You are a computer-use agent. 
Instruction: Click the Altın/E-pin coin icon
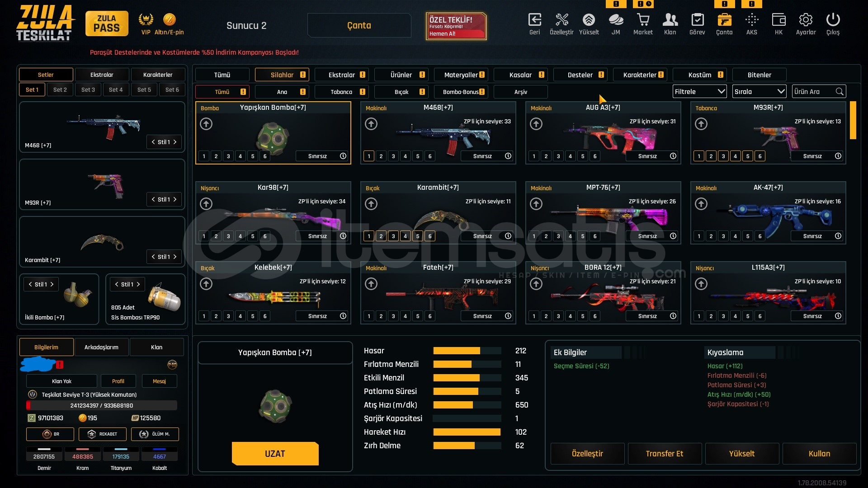pyautogui.click(x=169, y=19)
